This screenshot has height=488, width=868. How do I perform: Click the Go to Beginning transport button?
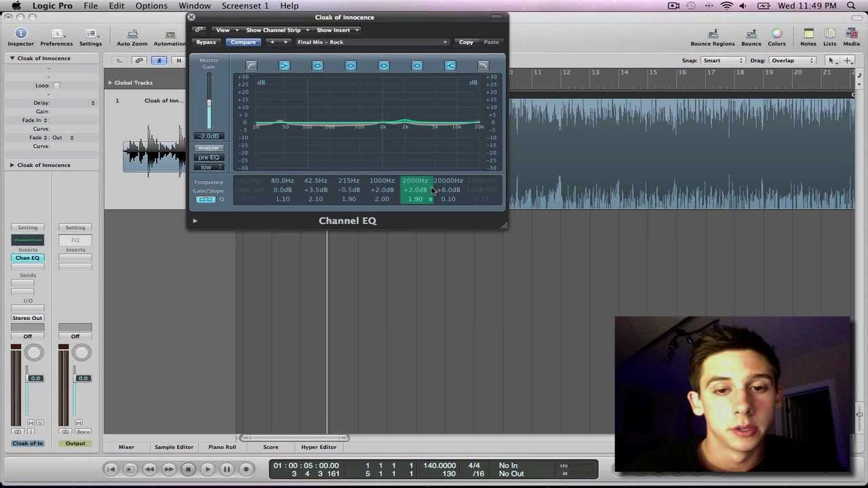tap(111, 469)
